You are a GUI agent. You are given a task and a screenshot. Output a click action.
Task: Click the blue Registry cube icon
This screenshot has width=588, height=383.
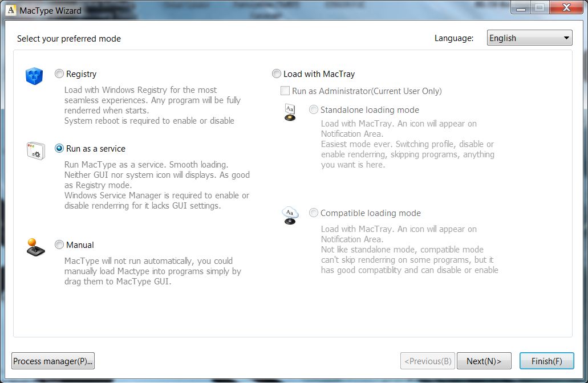(34, 76)
